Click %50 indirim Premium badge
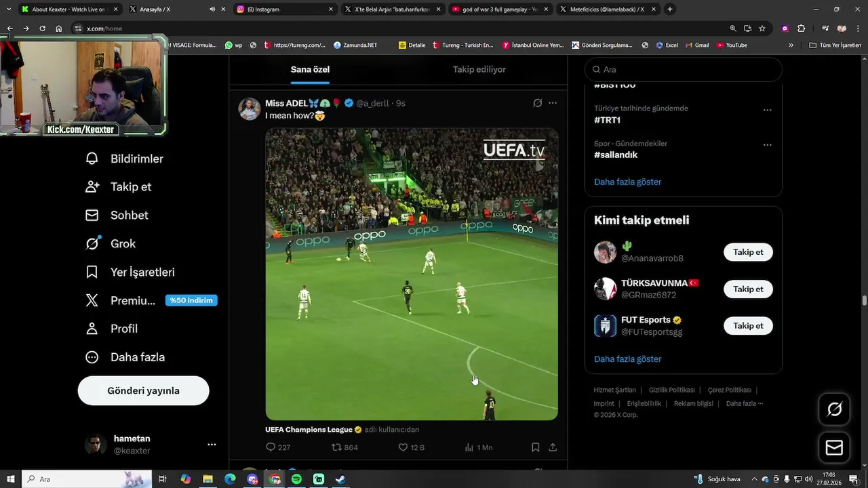 [x=191, y=300]
